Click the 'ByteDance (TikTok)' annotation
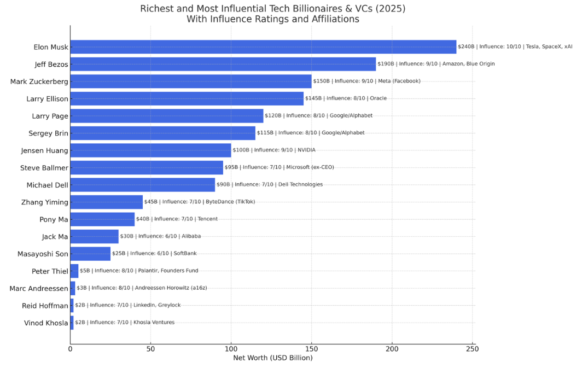 [230, 202]
